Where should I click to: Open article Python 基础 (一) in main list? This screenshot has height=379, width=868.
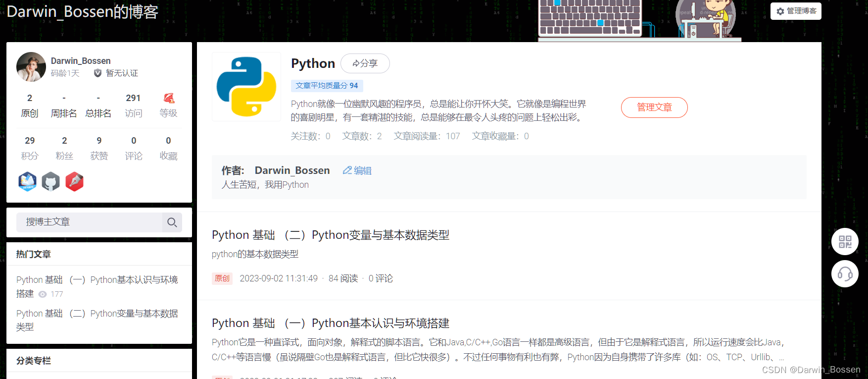(330, 323)
